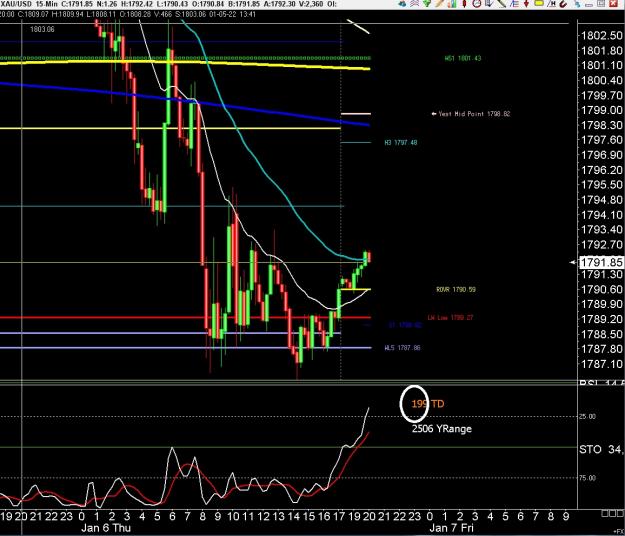Screen dimensions: 625x536
Task: Click the thick yellow moving average line
Action: tap(183, 61)
